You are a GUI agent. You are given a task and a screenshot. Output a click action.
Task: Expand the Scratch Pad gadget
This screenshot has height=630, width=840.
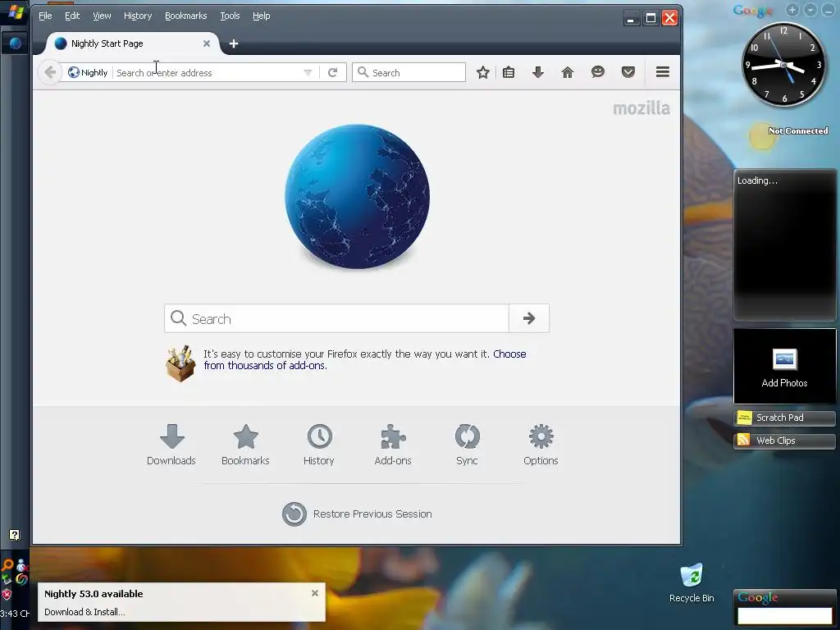[784, 418]
